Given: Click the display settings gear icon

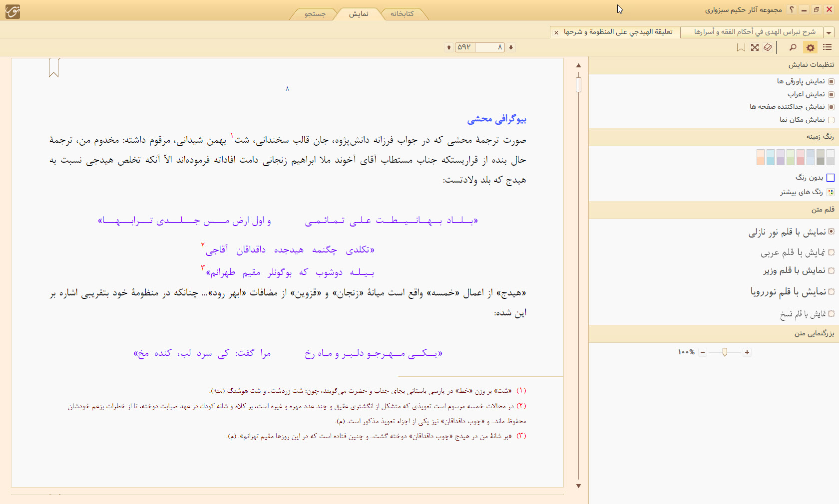Looking at the screenshot, I should (x=811, y=47).
